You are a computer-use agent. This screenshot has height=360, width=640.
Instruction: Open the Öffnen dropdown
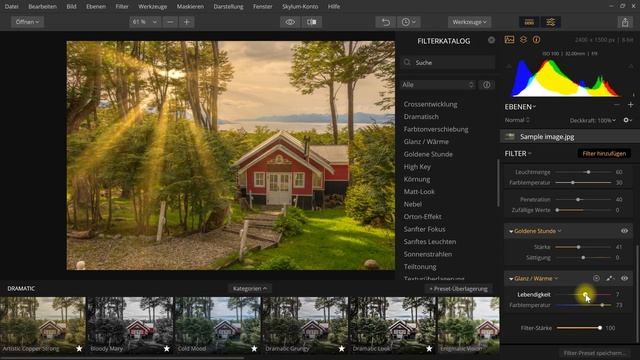[27, 22]
